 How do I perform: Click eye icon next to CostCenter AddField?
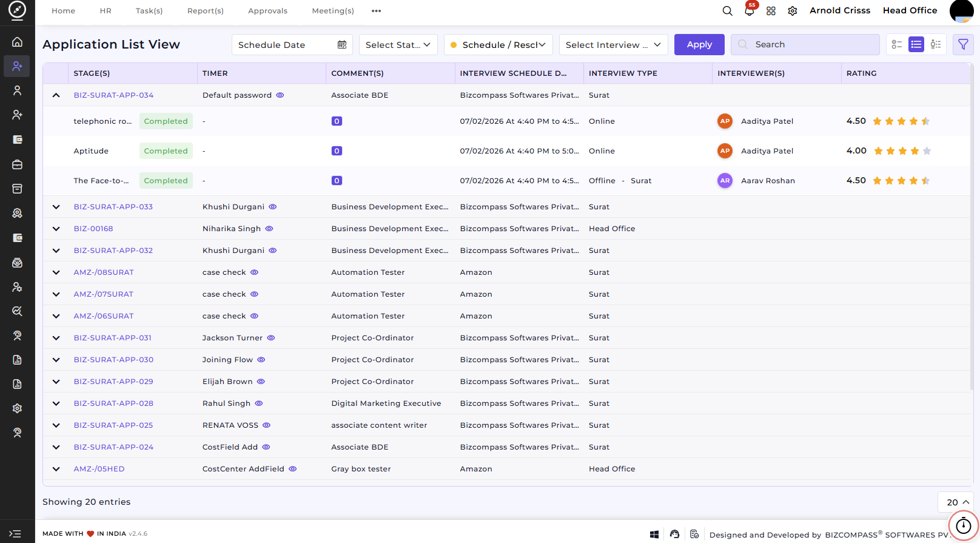(292, 469)
